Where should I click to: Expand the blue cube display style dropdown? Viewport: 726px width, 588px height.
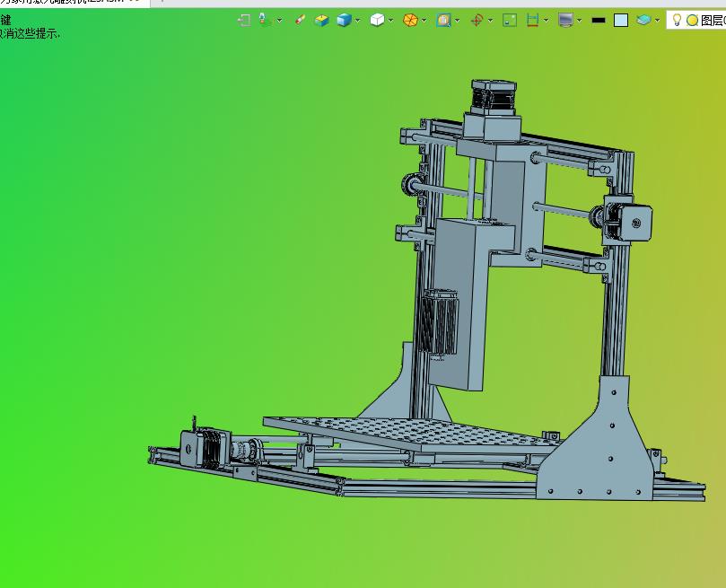pos(357,21)
